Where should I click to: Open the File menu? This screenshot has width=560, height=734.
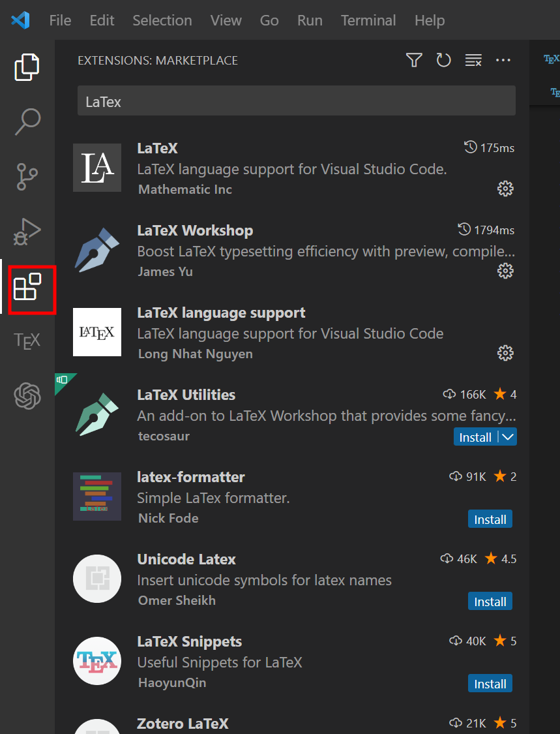pyautogui.click(x=61, y=21)
